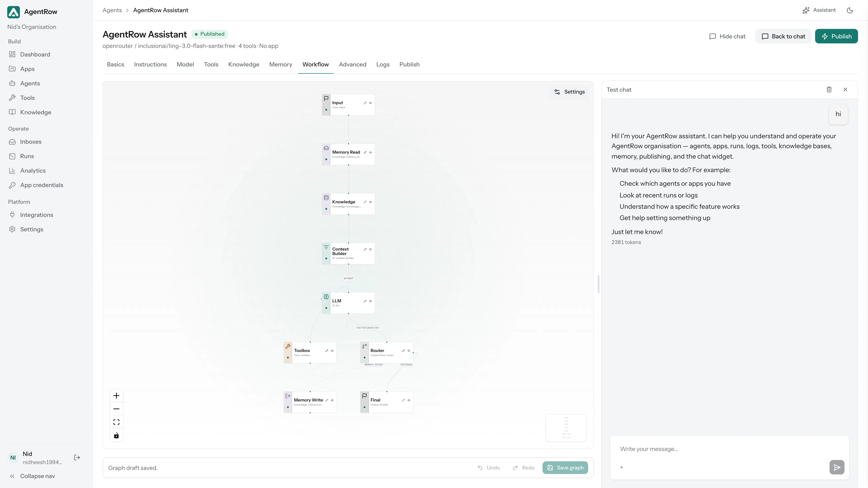Open the Model tab

pos(185,65)
